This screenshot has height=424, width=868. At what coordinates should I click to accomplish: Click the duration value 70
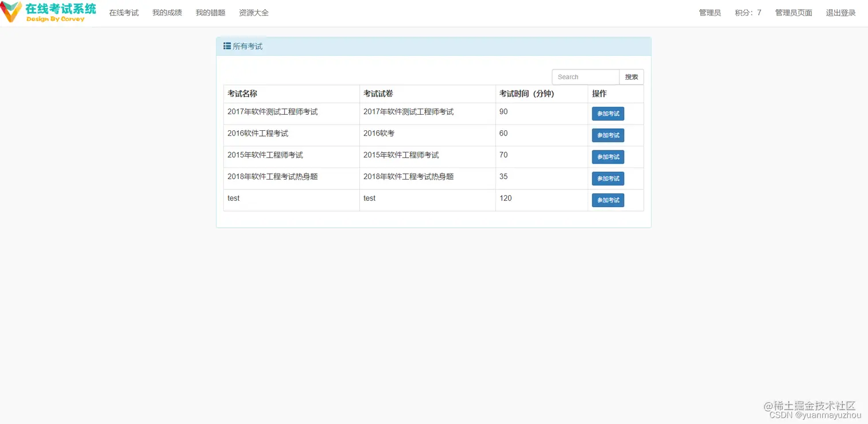(x=503, y=155)
